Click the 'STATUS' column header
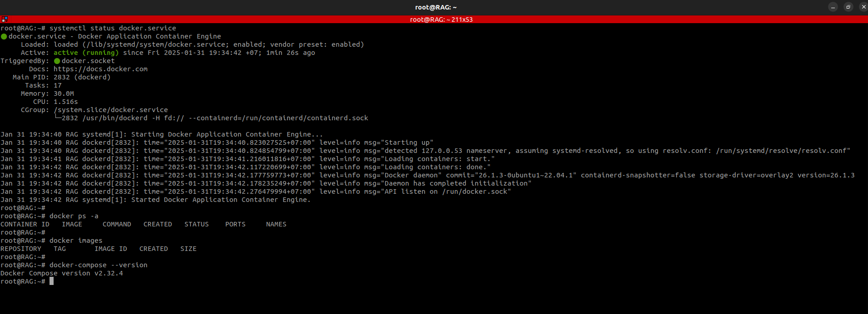 (x=197, y=224)
